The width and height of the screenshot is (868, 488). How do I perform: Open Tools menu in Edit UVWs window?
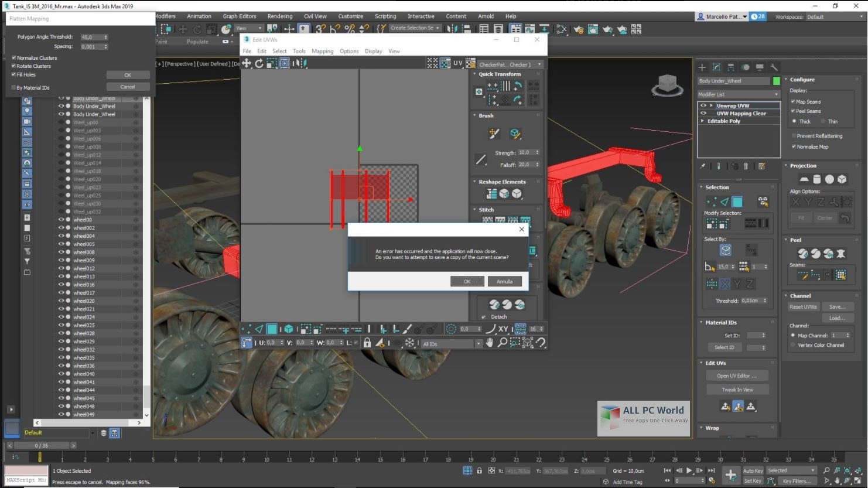(299, 51)
